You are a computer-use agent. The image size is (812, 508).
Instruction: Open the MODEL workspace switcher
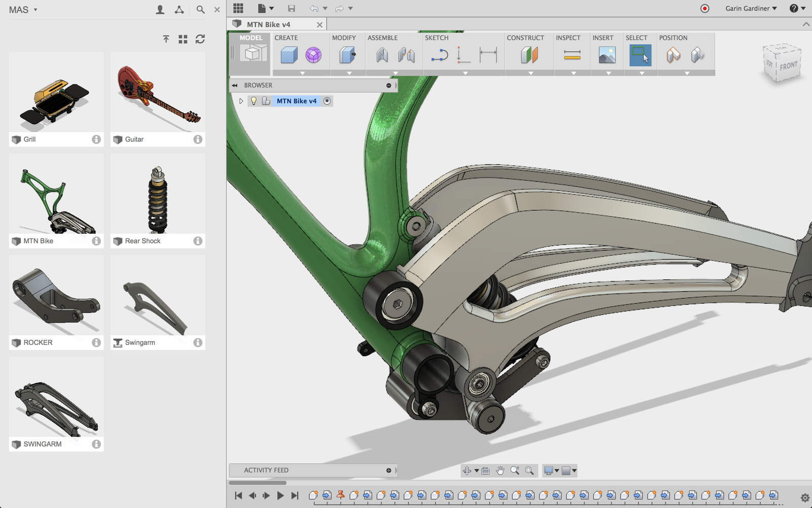click(251, 52)
